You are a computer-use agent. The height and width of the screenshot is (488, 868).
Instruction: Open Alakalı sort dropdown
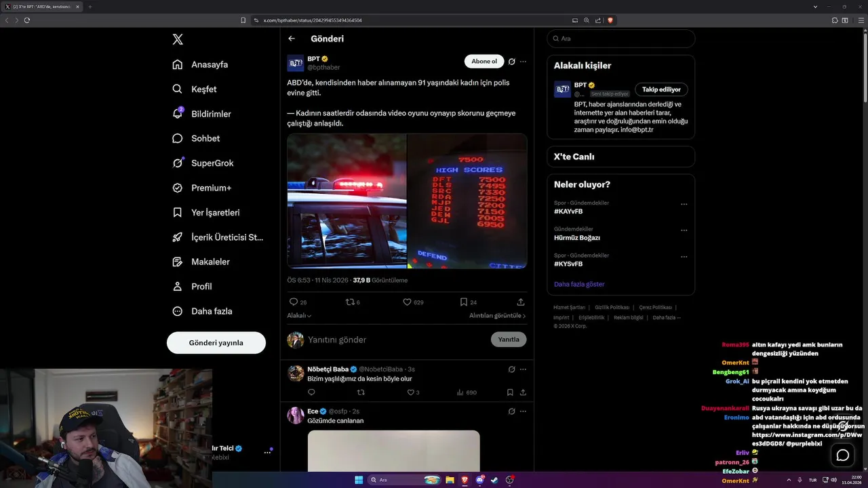[299, 315]
